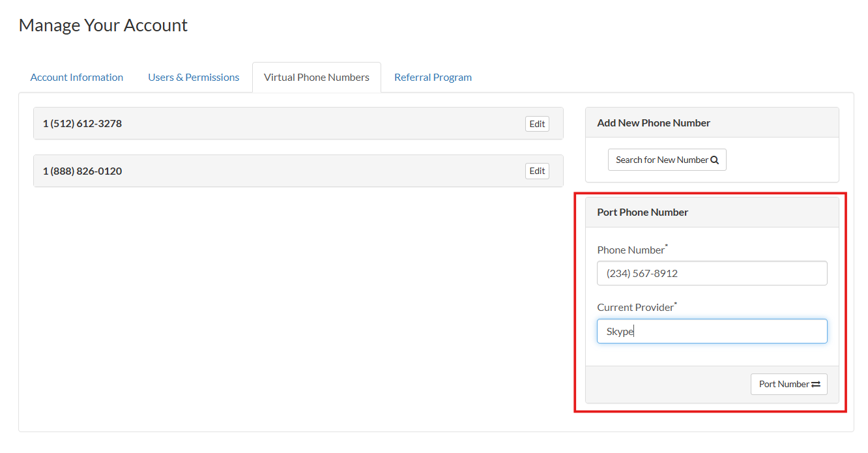Focus the Phone Number input field
This screenshot has height=453, width=868.
point(712,273)
